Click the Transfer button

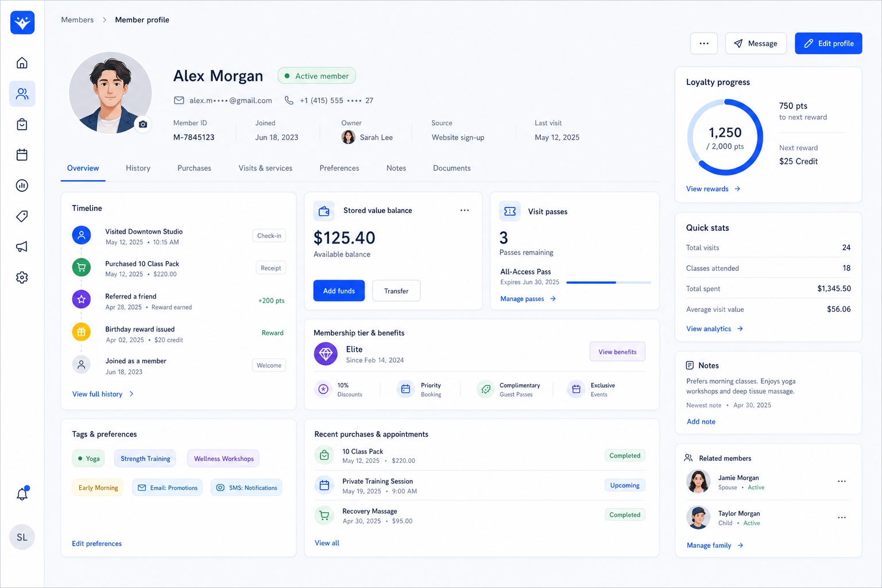coord(396,291)
